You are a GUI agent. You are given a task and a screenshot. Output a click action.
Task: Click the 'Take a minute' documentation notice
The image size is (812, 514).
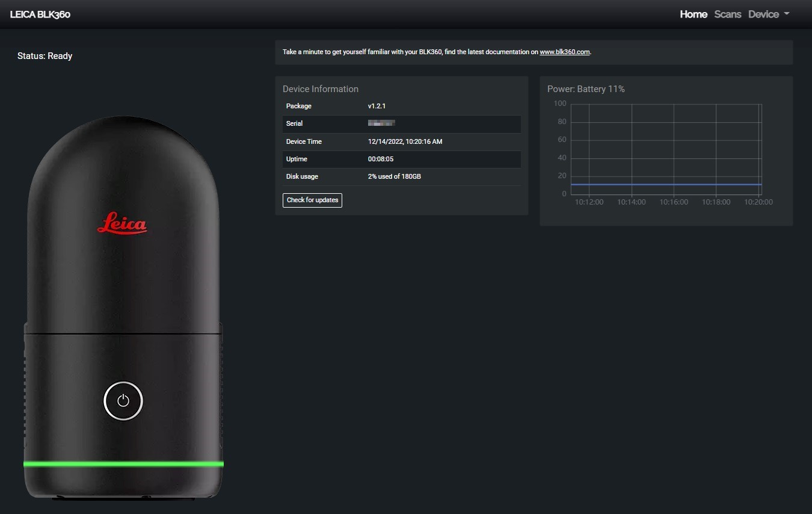[534, 52]
